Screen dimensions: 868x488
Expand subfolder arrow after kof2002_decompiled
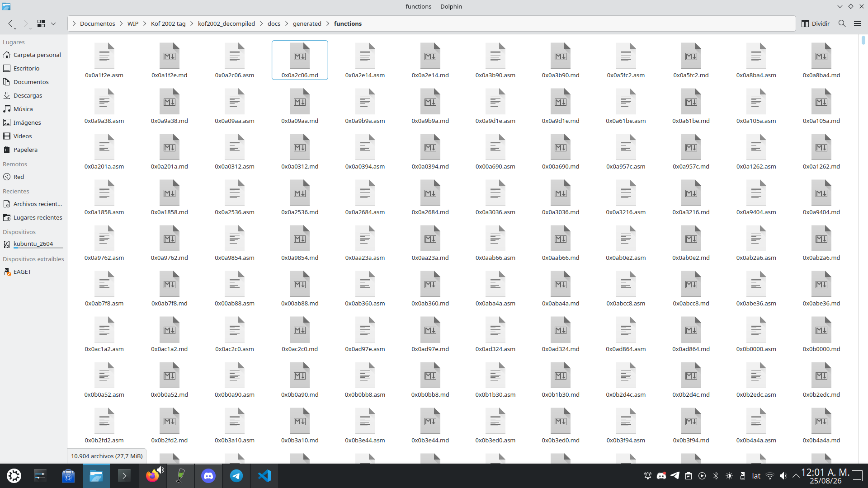[261, 23]
